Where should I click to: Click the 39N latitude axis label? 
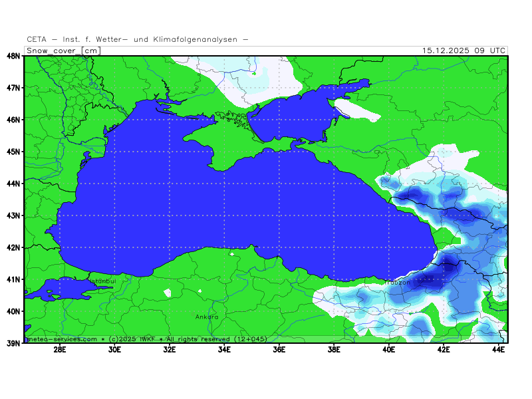13,343
